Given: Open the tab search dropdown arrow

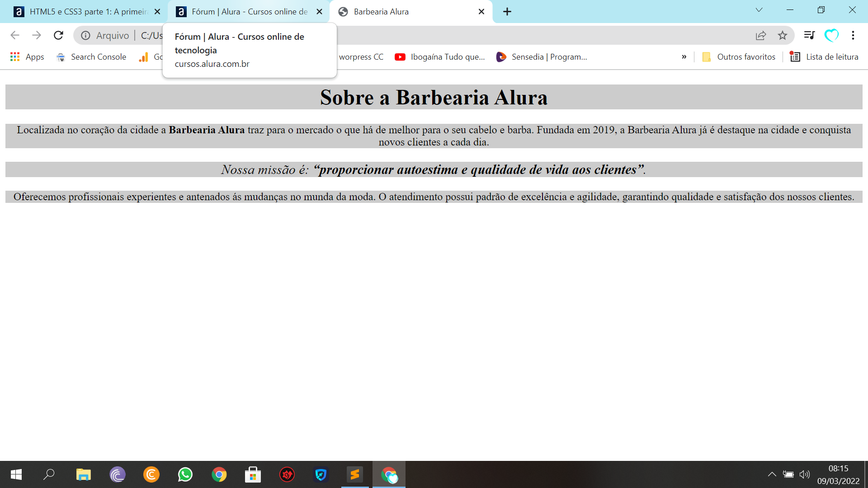Looking at the screenshot, I should pyautogui.click(x=759, y=10).
